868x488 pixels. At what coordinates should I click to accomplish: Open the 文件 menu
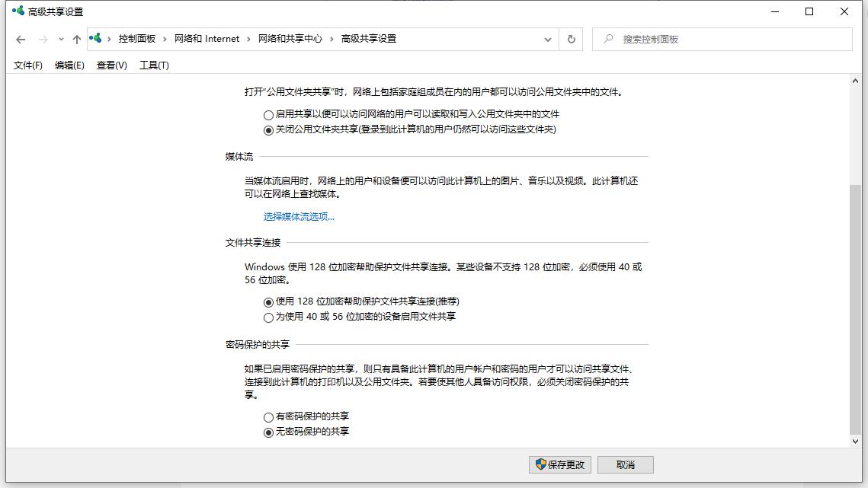click(27, 65)
